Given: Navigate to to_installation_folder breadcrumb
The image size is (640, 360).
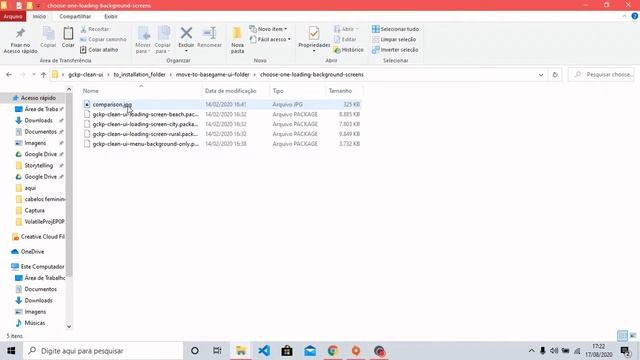Looking at the screenshot, I should pos(140,75).
